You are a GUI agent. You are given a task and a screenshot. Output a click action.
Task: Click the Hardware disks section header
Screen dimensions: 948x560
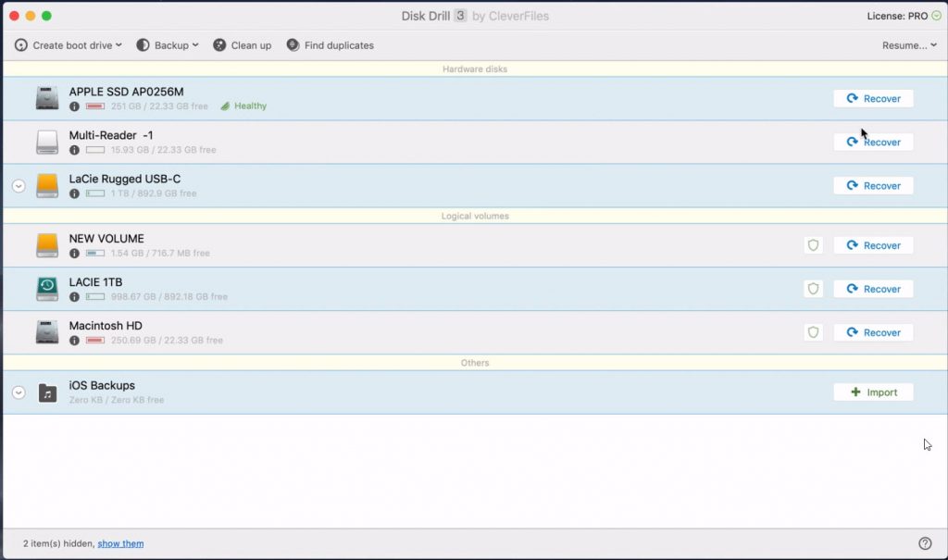(x=475, y=68)
